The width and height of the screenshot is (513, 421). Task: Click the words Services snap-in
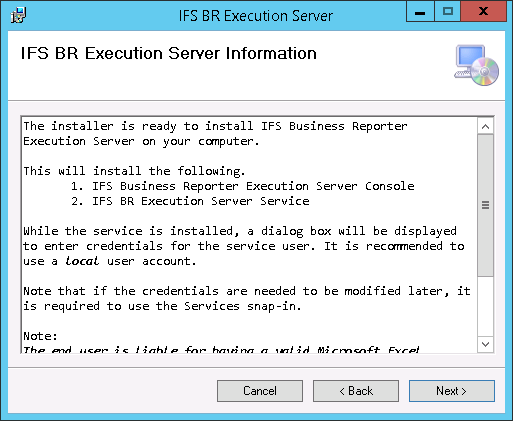[x=243, y=306]
